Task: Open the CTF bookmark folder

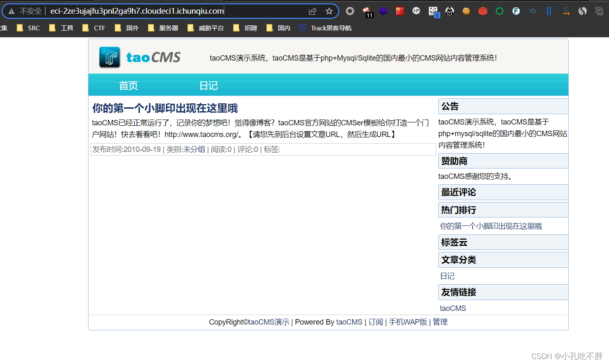Action: pyautogui.click(x=94, y=28)
